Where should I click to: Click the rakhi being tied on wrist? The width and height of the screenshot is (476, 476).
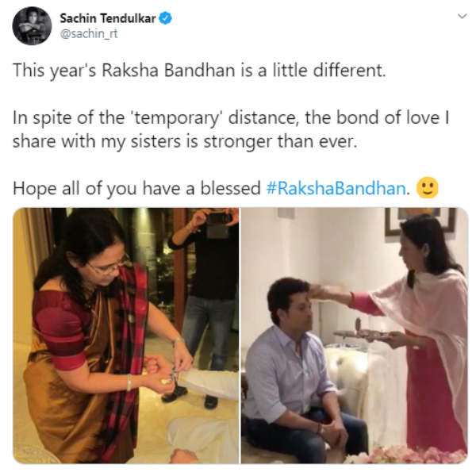[173, 374]
